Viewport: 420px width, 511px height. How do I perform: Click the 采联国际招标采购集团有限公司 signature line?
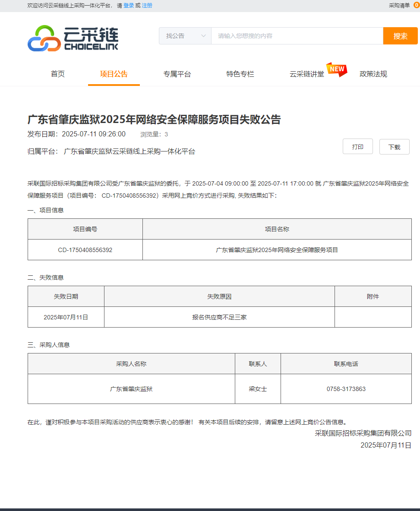pyautogui.click(x=363, y=433)
